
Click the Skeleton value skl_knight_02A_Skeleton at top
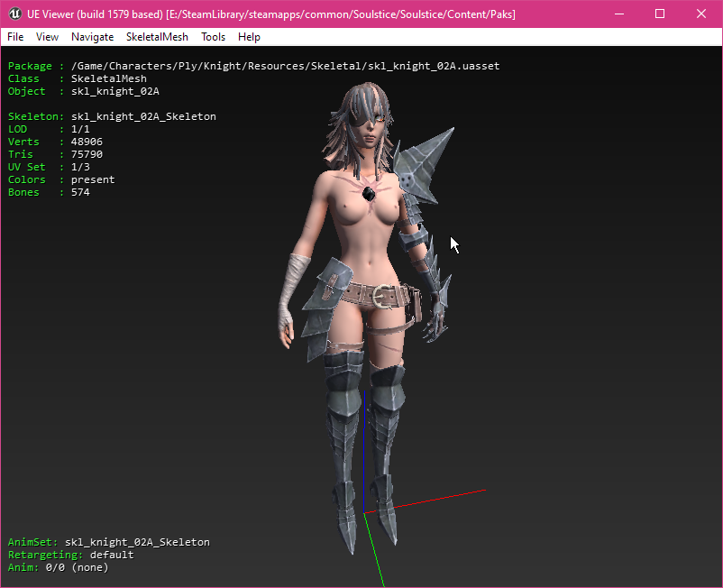[143, 116]
